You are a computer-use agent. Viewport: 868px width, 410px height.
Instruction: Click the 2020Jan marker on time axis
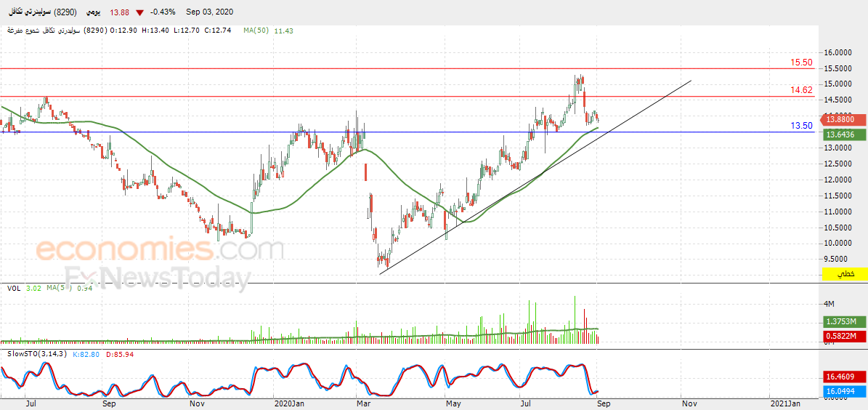291,402
